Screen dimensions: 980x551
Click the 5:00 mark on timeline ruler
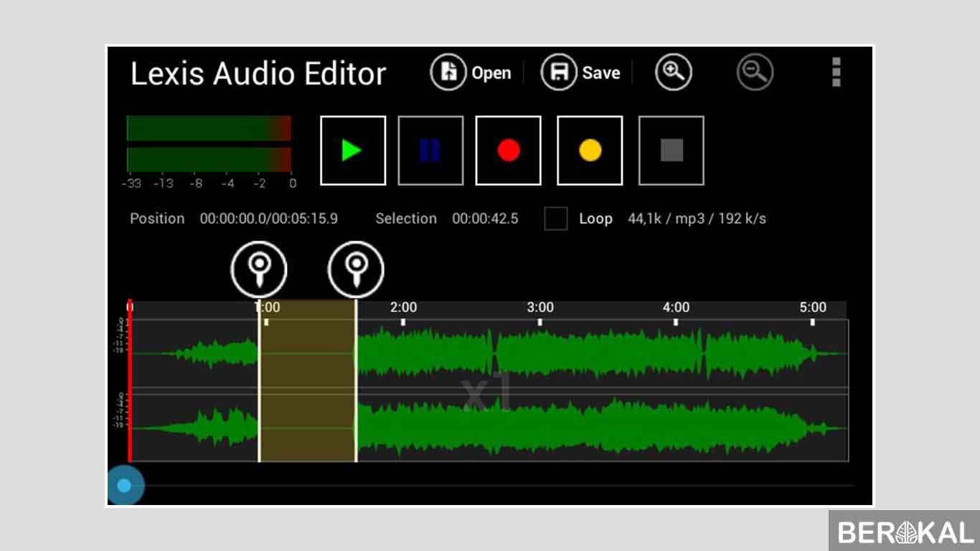coord(813,308)
